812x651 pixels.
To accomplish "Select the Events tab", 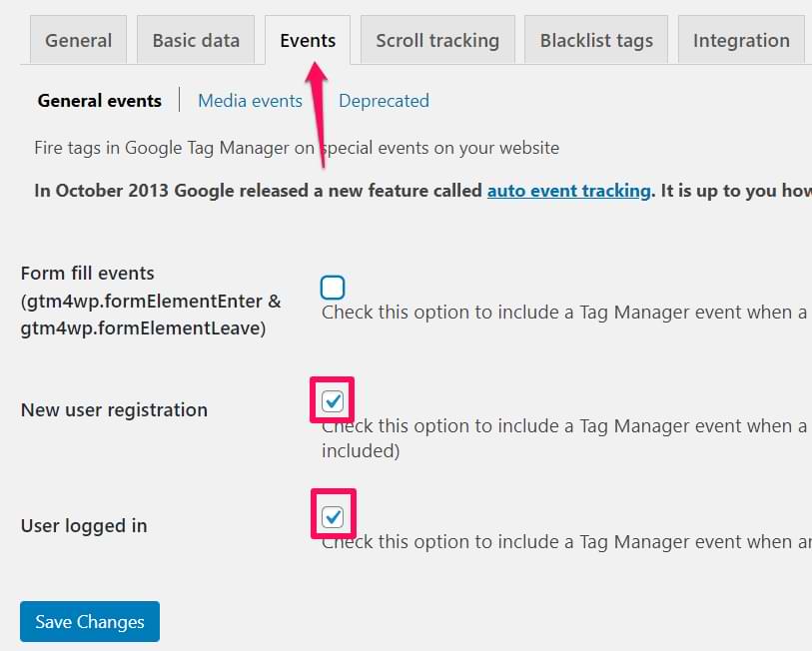I will tap(308, 41).
